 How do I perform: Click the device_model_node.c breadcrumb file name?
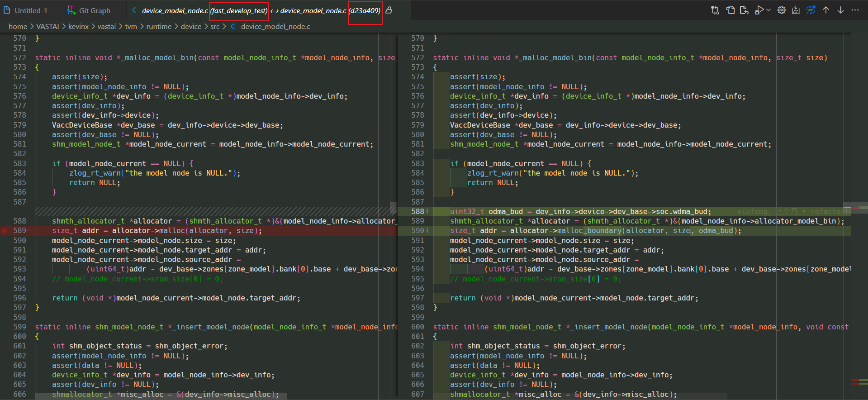click(x=275, y=27)
